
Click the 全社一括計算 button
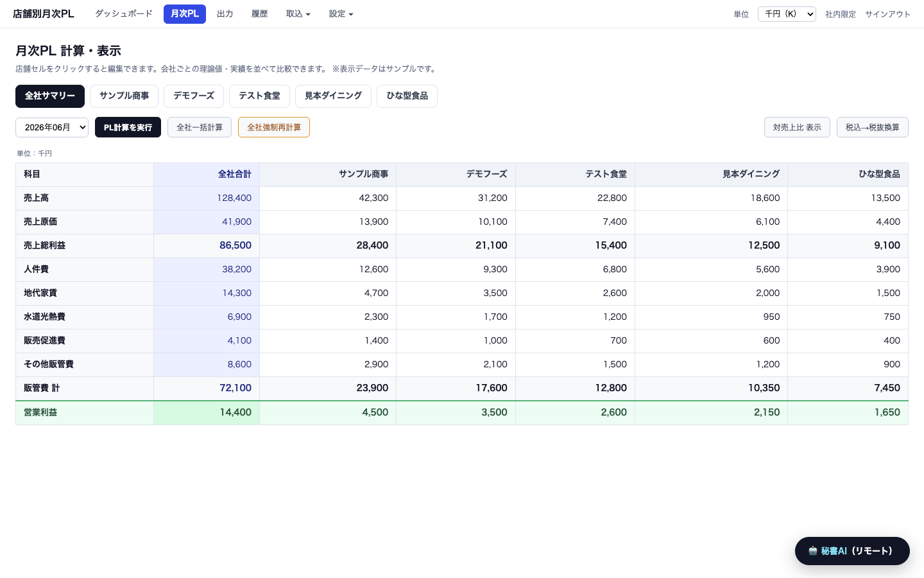tap(200, 127)
